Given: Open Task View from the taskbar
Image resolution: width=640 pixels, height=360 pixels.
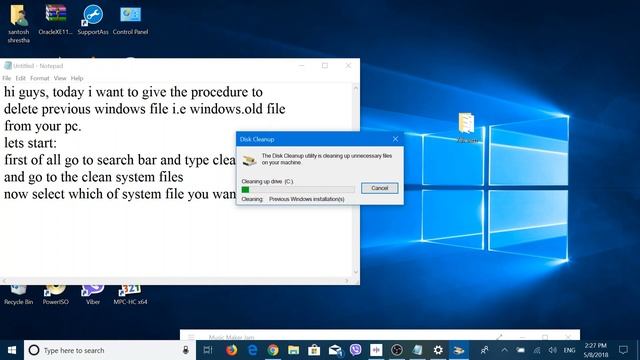Looking at the screenshot, I should pos(208,350).
